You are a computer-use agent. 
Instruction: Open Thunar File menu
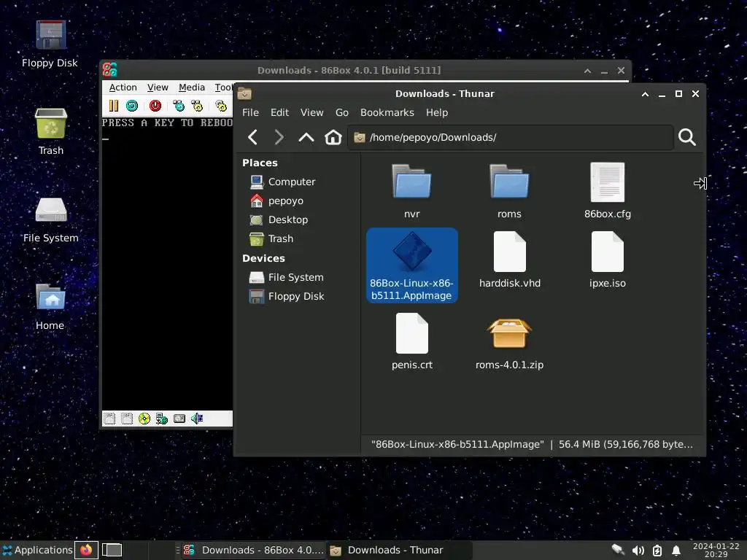250,113
